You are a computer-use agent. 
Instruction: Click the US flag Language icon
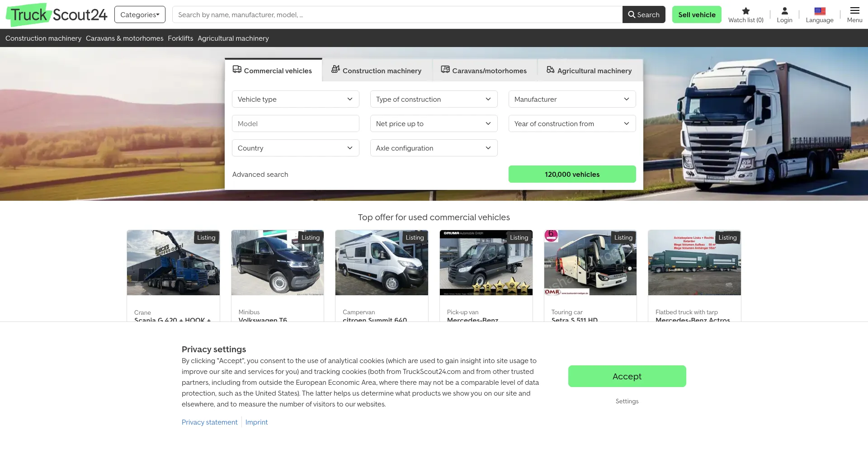point(820,11)
